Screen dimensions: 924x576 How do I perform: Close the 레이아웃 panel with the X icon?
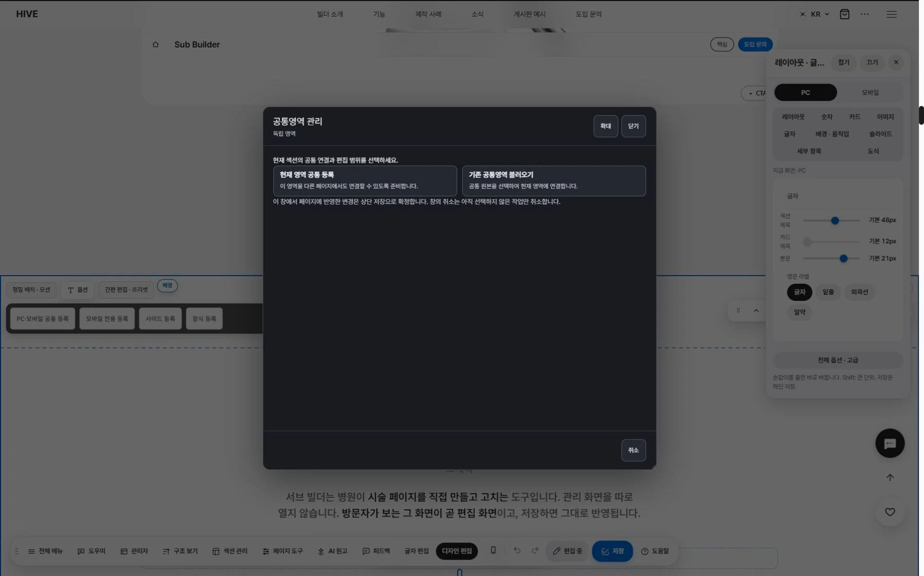[x=896, y=63]
